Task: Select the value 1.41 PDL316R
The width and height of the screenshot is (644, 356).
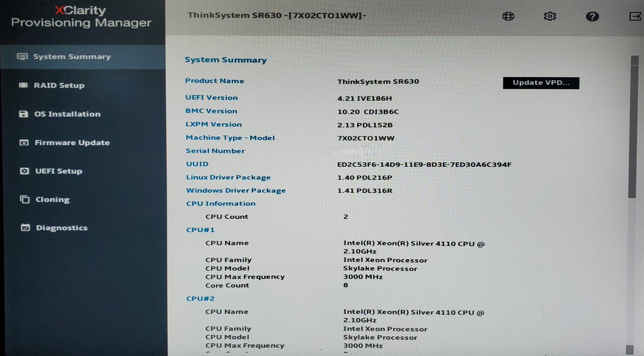Action: (x=365, y=191)
